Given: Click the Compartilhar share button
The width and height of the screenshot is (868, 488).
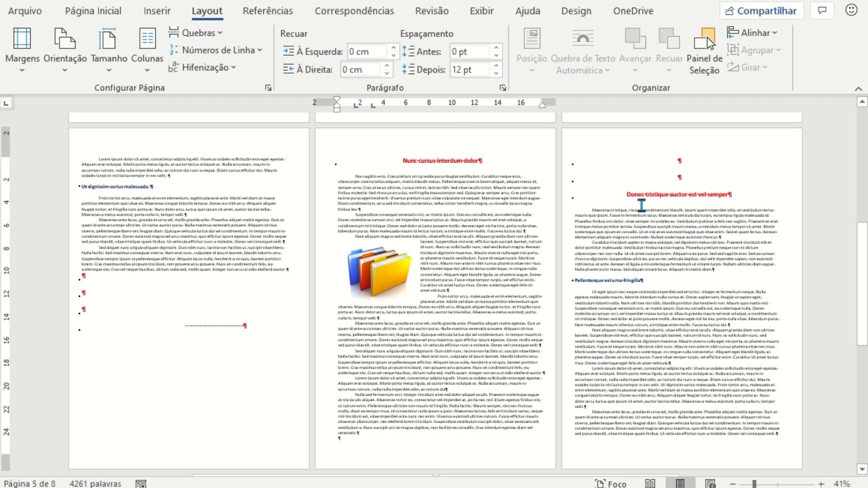Looking at the screenshot, I should pyautogui.click(x=761, y=11).
